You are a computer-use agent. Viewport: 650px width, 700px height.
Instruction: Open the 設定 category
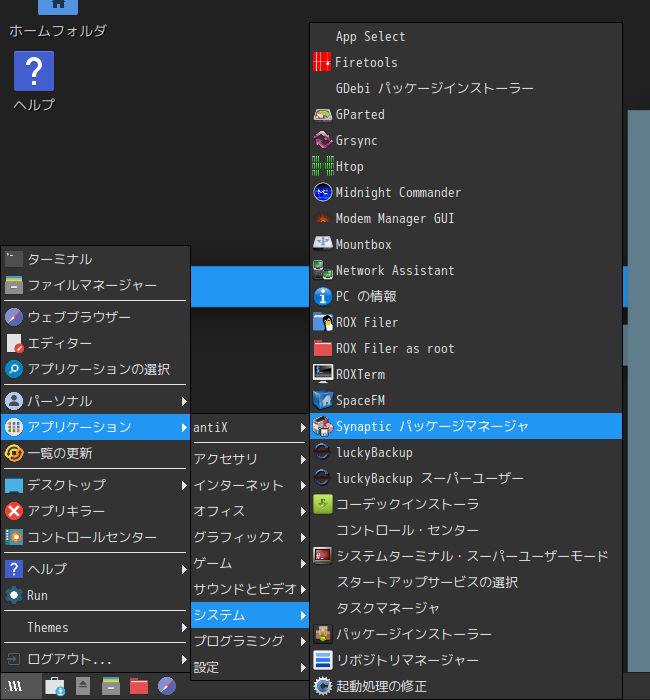tap(250, 667)
